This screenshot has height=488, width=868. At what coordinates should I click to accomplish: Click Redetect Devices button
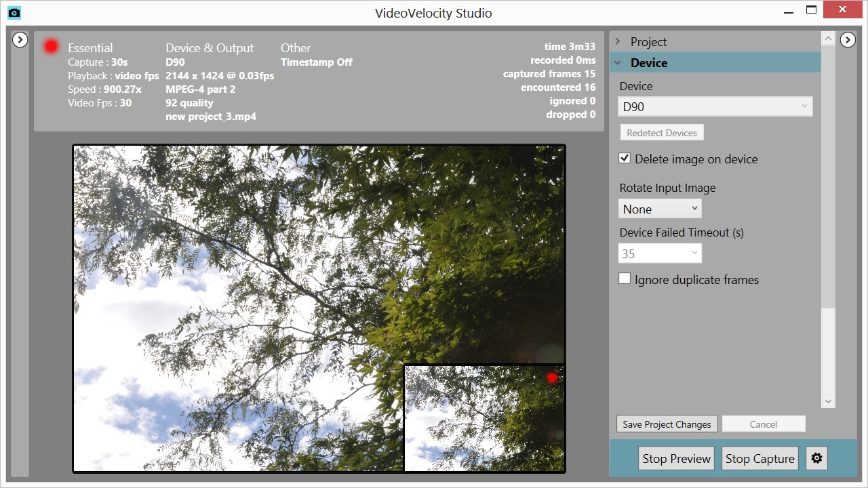click(662, 133)
